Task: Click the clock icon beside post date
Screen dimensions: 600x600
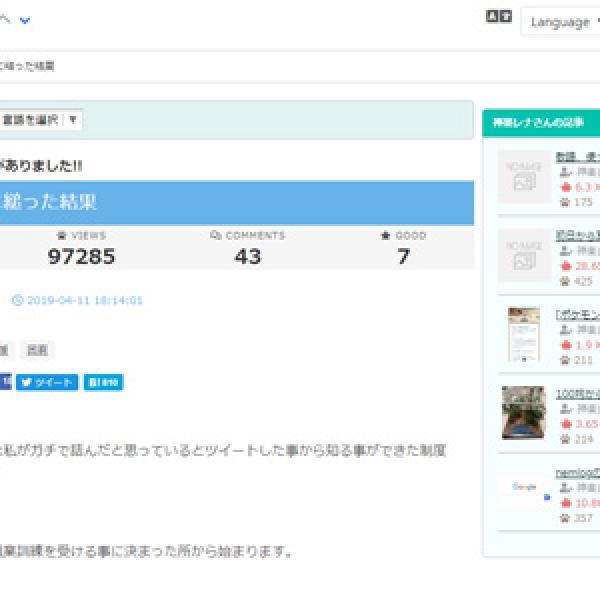Action: (x=17, y=300)
